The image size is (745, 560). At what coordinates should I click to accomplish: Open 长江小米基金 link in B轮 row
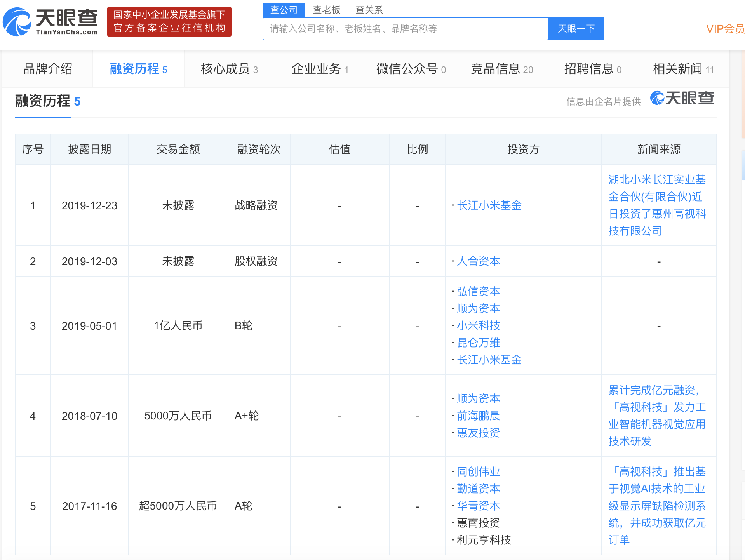[489, 360]
